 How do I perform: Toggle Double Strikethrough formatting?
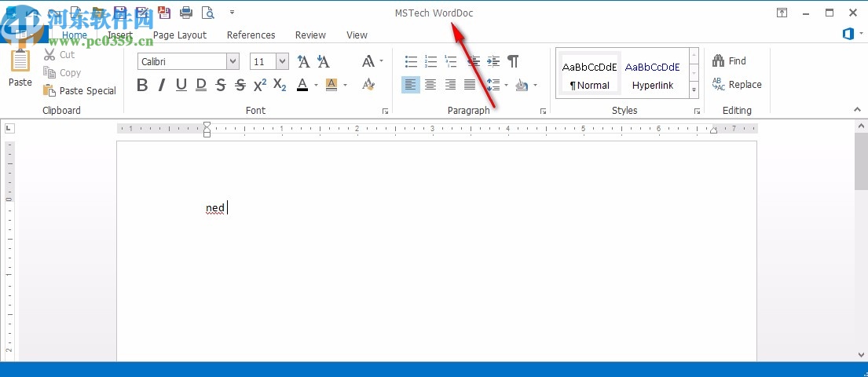240,85
